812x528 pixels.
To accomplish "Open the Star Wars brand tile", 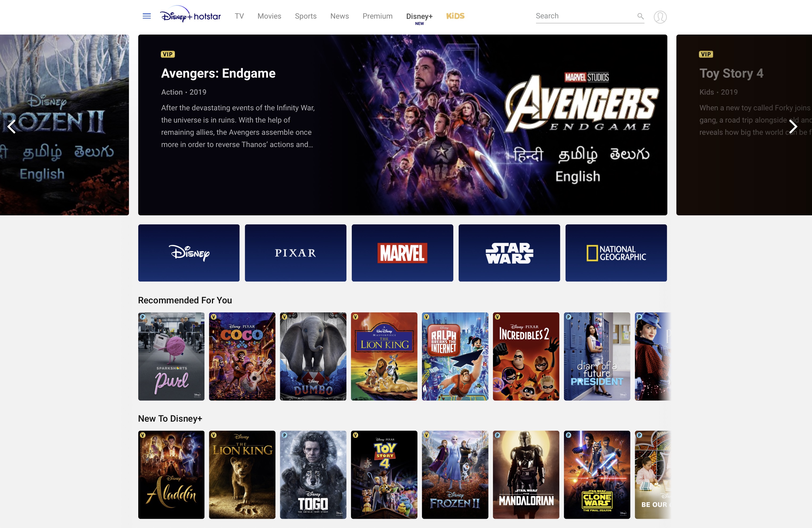I will 509,253.
